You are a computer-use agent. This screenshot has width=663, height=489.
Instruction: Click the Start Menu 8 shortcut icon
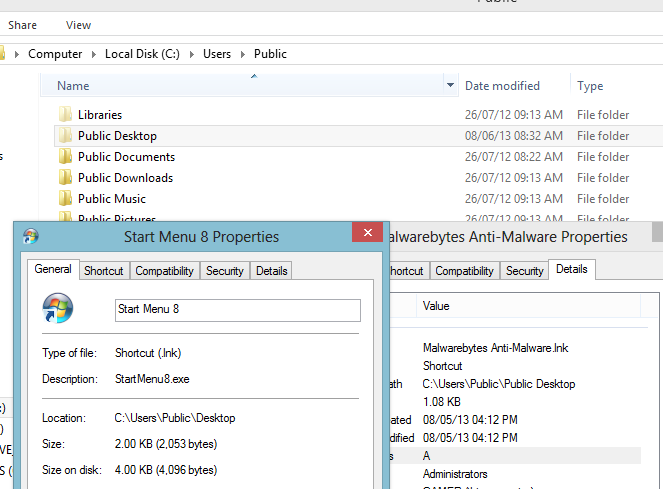(x=57, y=308)
